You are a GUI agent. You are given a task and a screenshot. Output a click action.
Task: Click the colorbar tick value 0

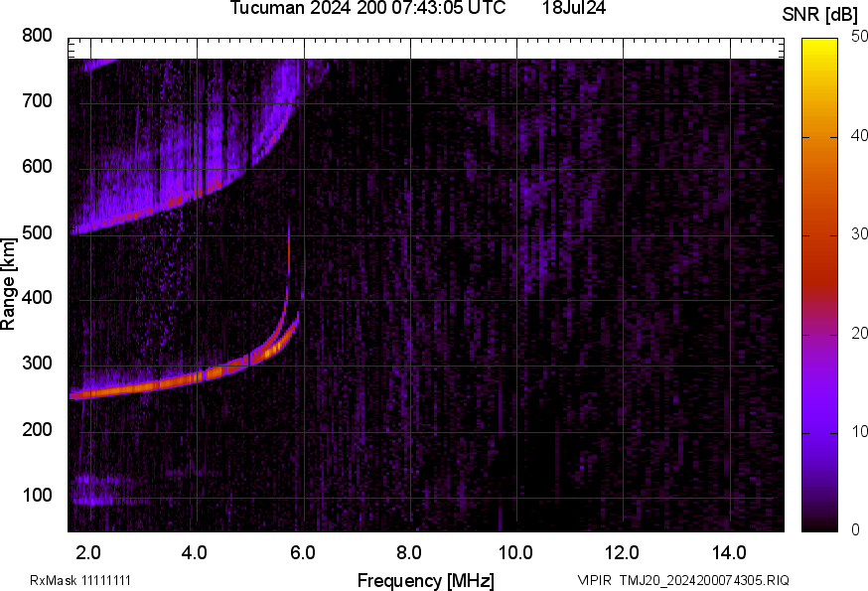click(855, 530)
